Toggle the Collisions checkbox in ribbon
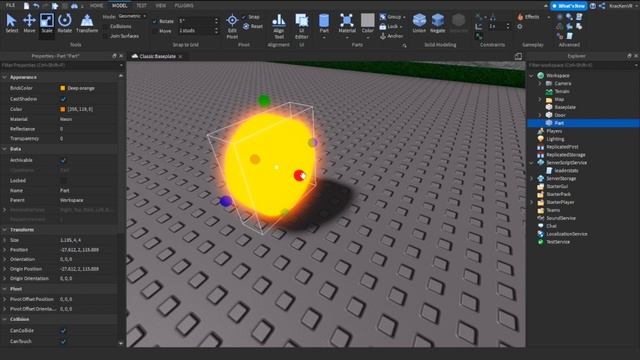This screenshot has height=360, width=640. click(x=106, y=26)
